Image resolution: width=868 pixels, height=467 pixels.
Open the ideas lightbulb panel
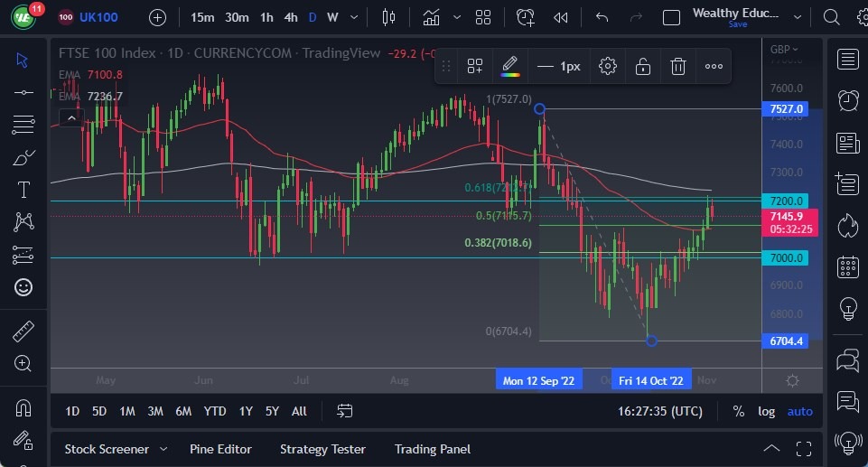847,308
